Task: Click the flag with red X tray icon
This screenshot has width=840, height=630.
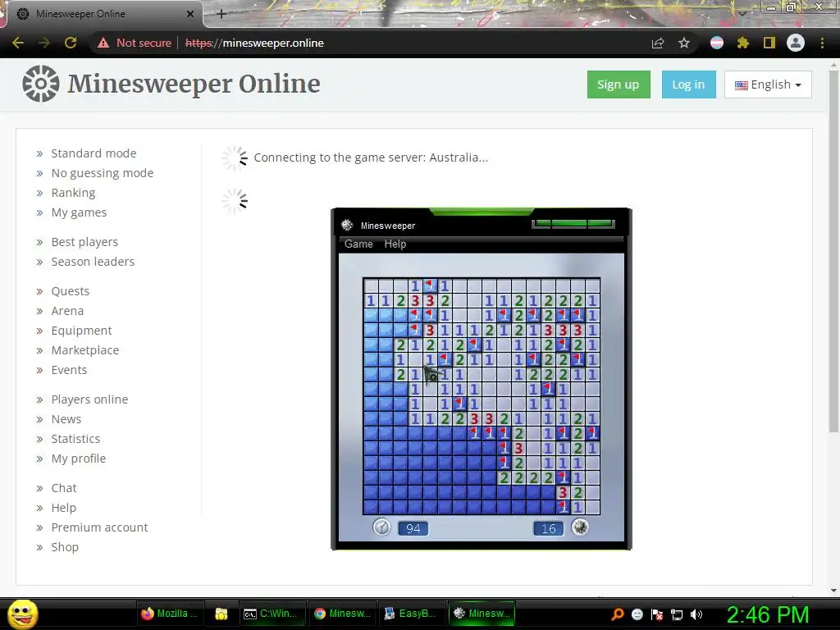Action: (x=657, y=614)
